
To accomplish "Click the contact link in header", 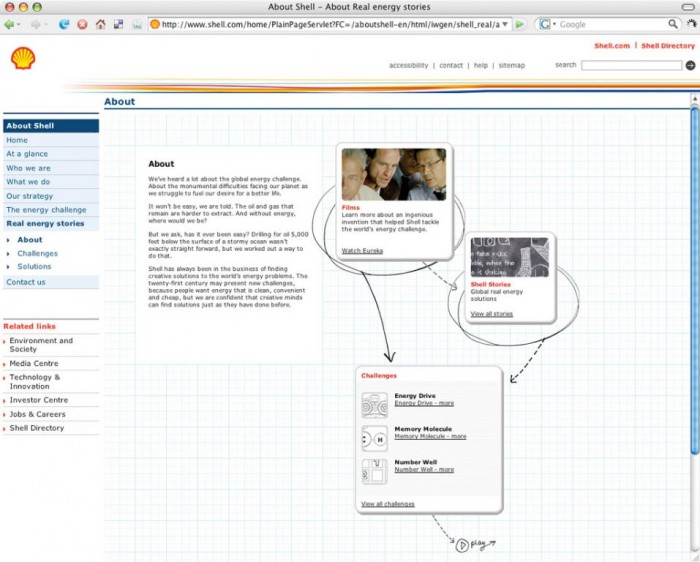I will coord(451,66).
